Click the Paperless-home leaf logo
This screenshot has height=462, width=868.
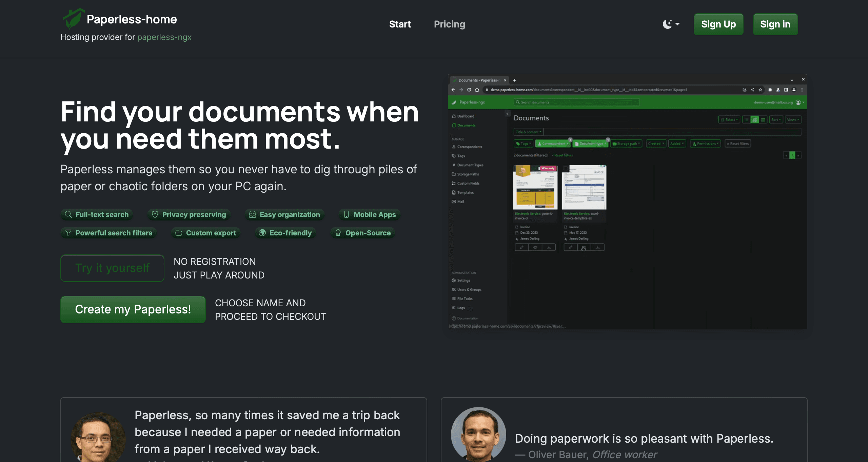(x=73, y=19)
